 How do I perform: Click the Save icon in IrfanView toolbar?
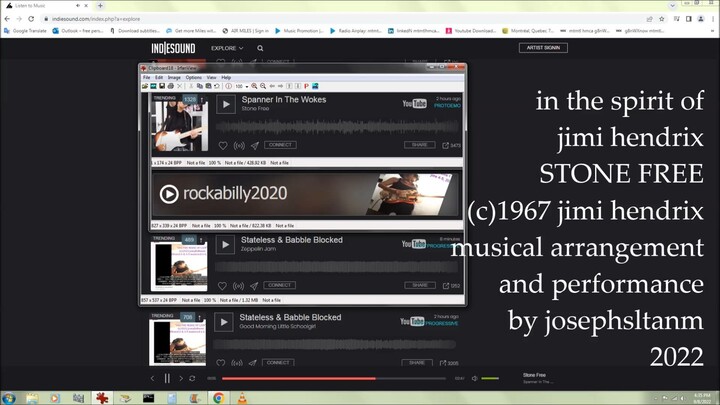coord(162,86)
